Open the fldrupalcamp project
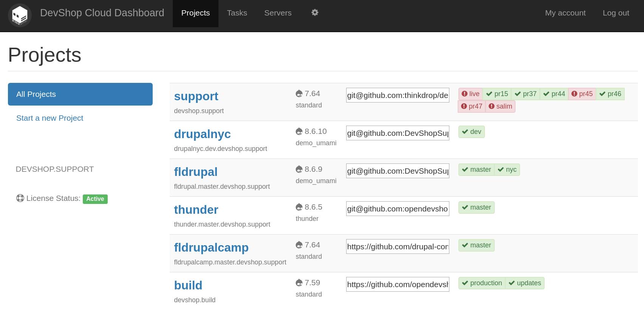This screenshot has height=328, width=644. click(211, 247)
